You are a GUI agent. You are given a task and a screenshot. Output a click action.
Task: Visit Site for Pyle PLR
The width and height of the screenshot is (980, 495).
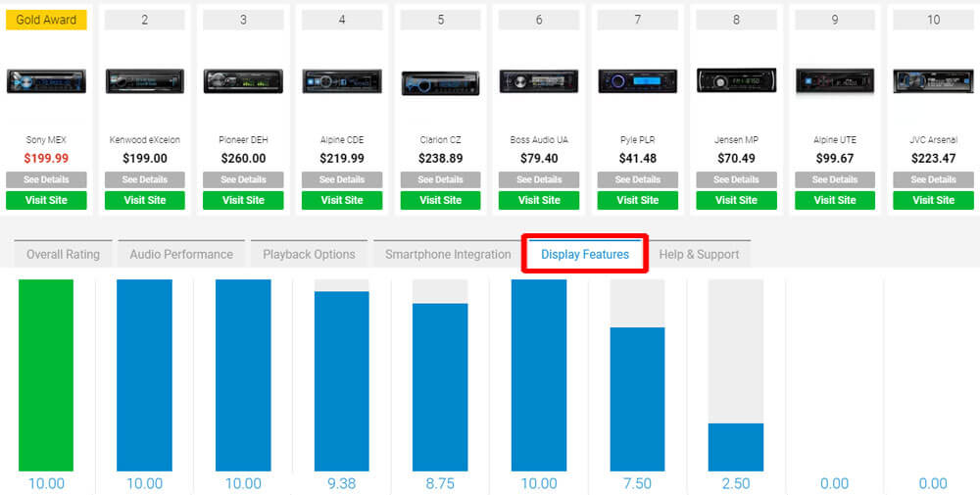click(638, 201)
